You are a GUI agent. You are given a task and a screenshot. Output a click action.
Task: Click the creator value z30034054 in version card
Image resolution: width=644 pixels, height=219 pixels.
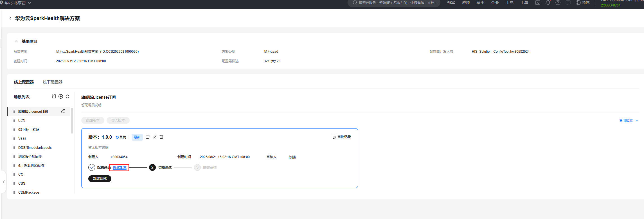pos(119,157)
